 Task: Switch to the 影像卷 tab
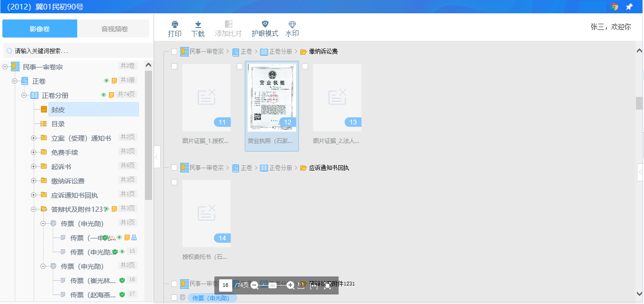coord(40,29)
